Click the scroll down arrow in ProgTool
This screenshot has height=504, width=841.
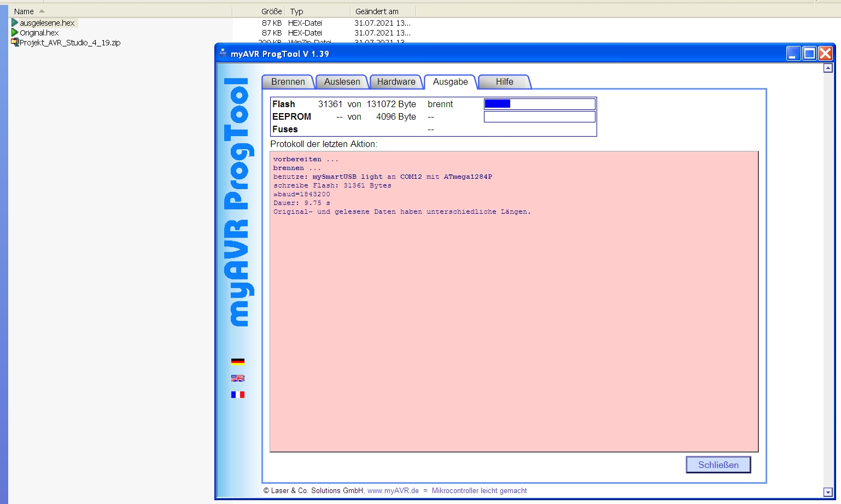tap(828, 492)
